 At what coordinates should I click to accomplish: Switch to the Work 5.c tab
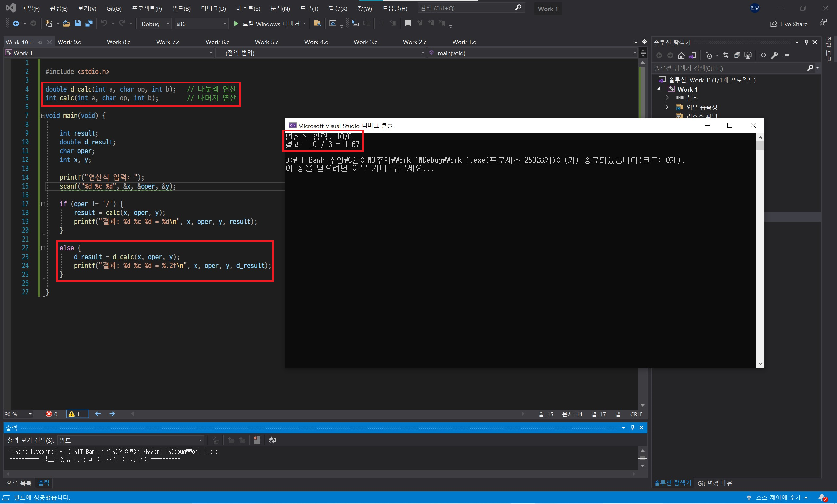pyautogui.click(x=267, y=42)
